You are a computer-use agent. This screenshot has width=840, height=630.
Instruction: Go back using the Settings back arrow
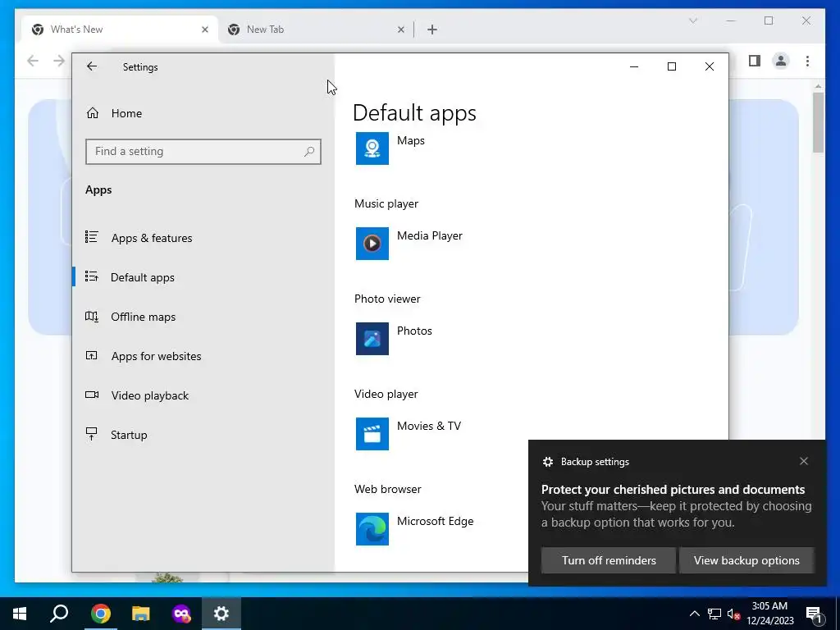coord(92,66)
